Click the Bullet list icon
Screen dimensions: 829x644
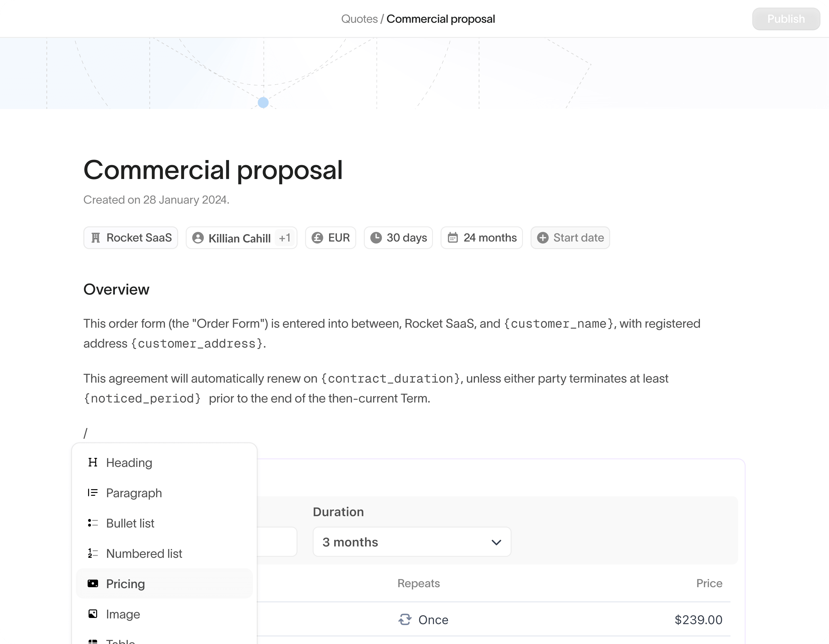[93, 523]
